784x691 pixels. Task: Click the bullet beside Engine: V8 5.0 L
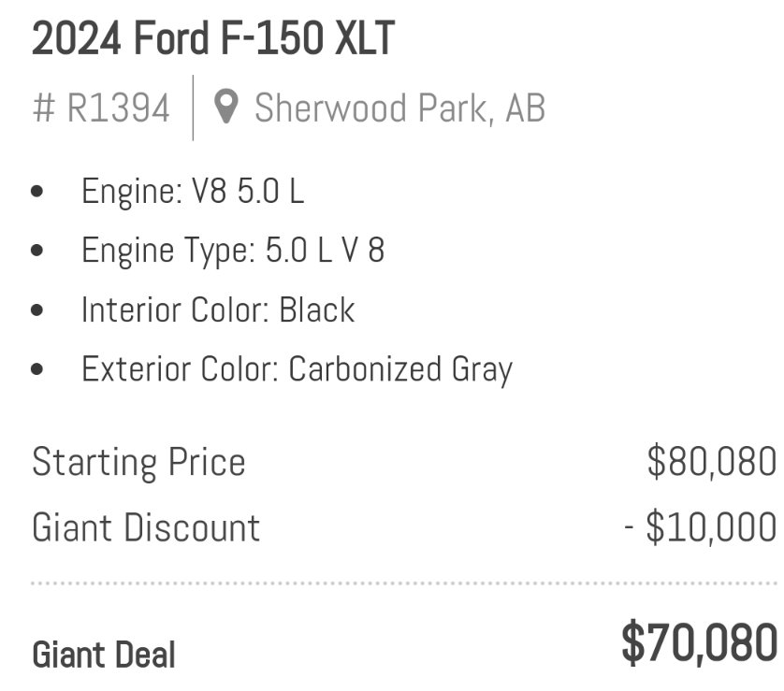tap(36, 192)
